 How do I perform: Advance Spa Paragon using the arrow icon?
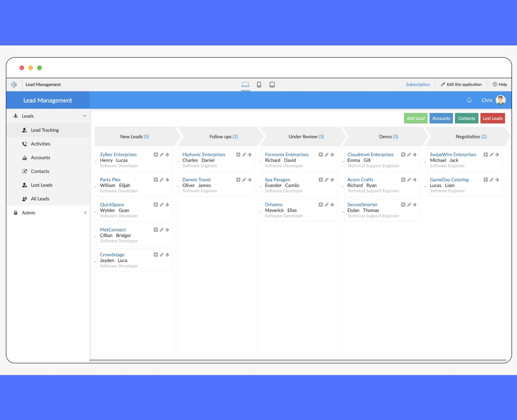point(332,180)
